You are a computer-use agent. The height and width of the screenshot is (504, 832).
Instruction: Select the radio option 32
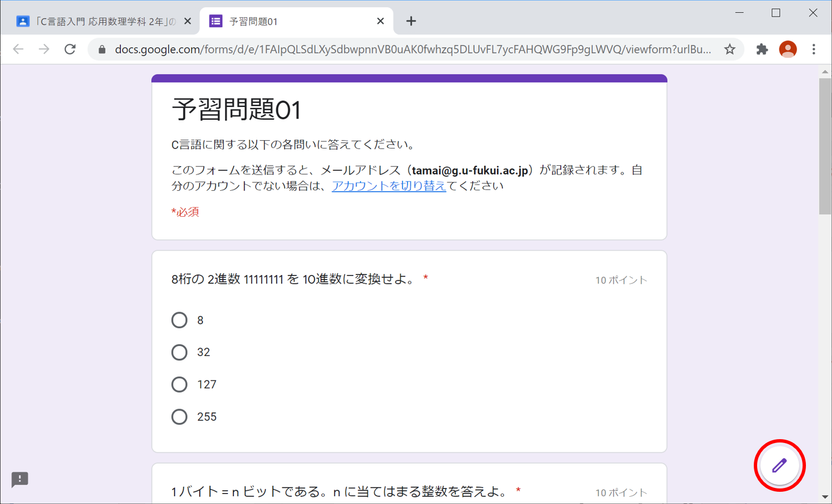coord(179,352)
